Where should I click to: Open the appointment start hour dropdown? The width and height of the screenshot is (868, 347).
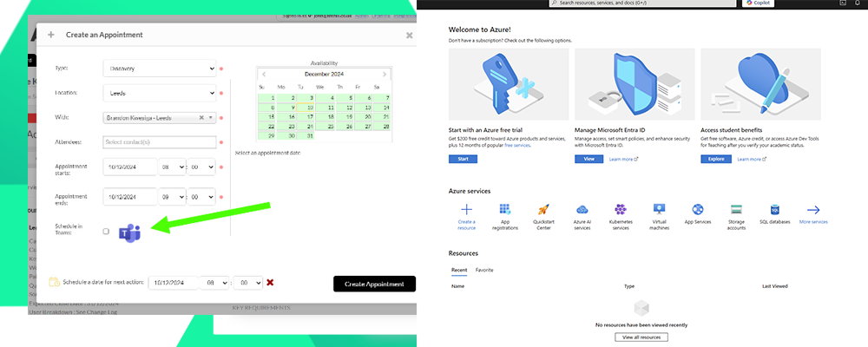[x=171, y=167]
